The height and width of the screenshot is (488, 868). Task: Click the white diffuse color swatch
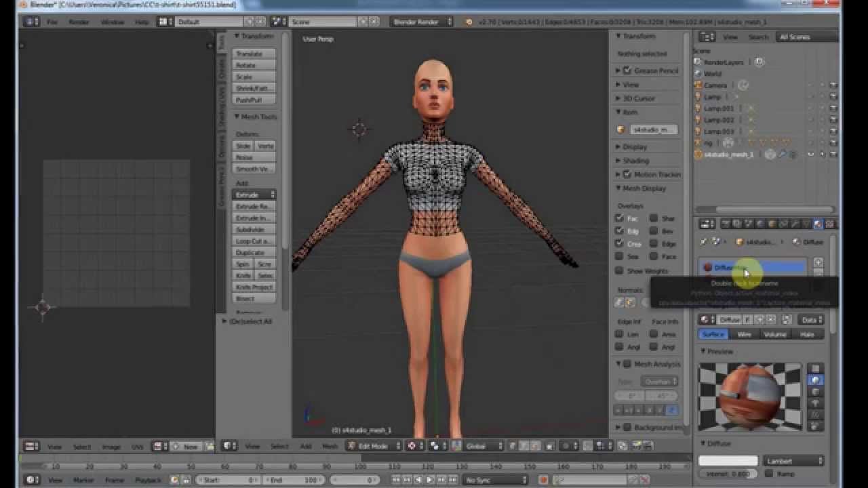point(728,461)
